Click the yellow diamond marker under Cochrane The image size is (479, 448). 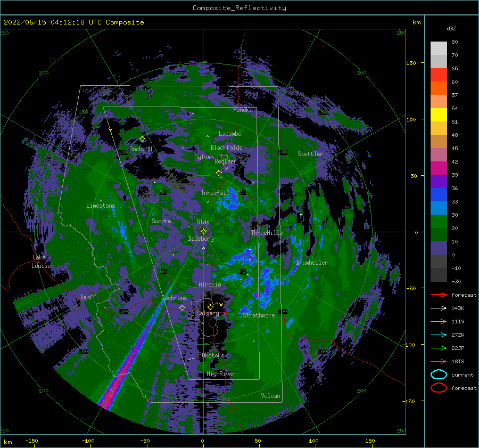(183, 307)
